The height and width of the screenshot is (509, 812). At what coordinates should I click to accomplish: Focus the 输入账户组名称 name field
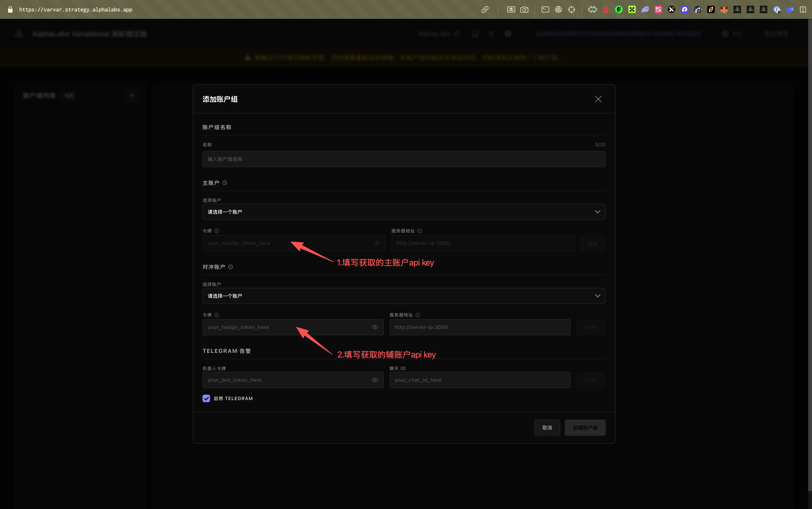(x=403, y=159)
